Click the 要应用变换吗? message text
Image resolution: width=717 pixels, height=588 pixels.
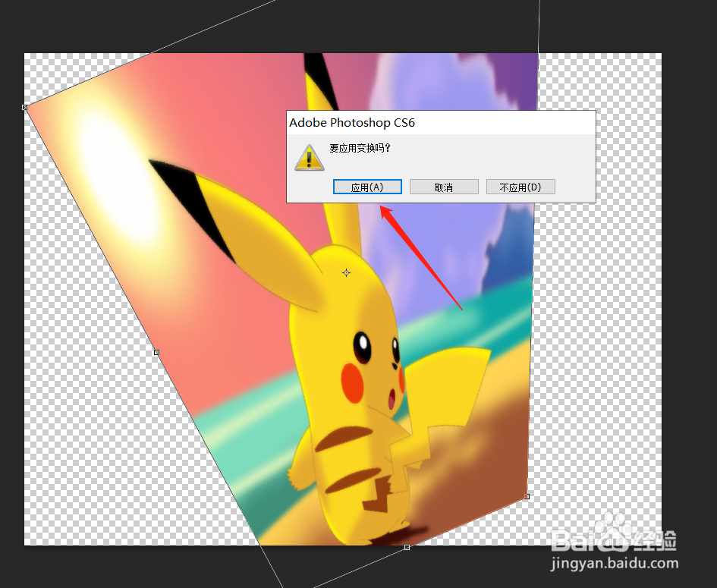click(x=360, y=148)
